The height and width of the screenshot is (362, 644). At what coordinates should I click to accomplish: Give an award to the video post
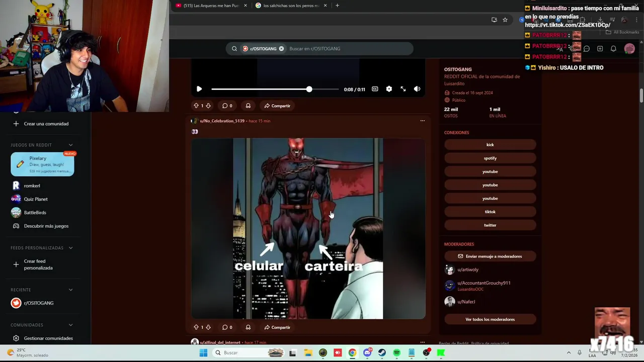[248, 106]
